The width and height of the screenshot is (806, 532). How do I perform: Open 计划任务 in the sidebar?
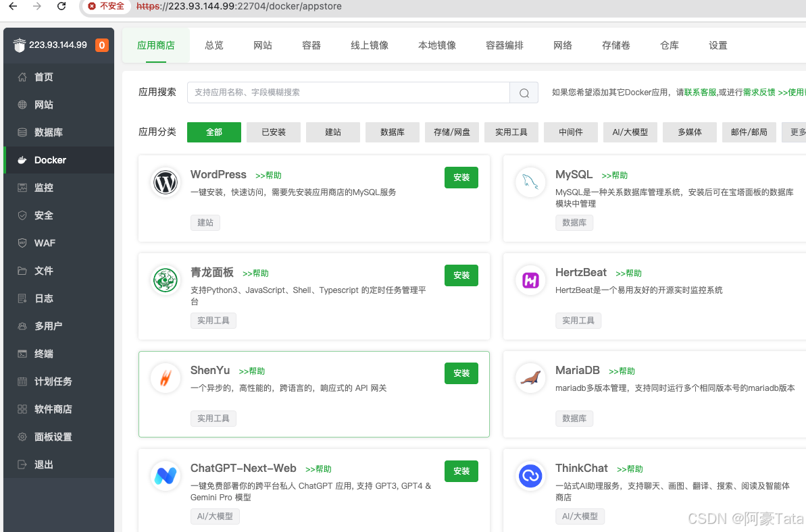coord(59,382)
